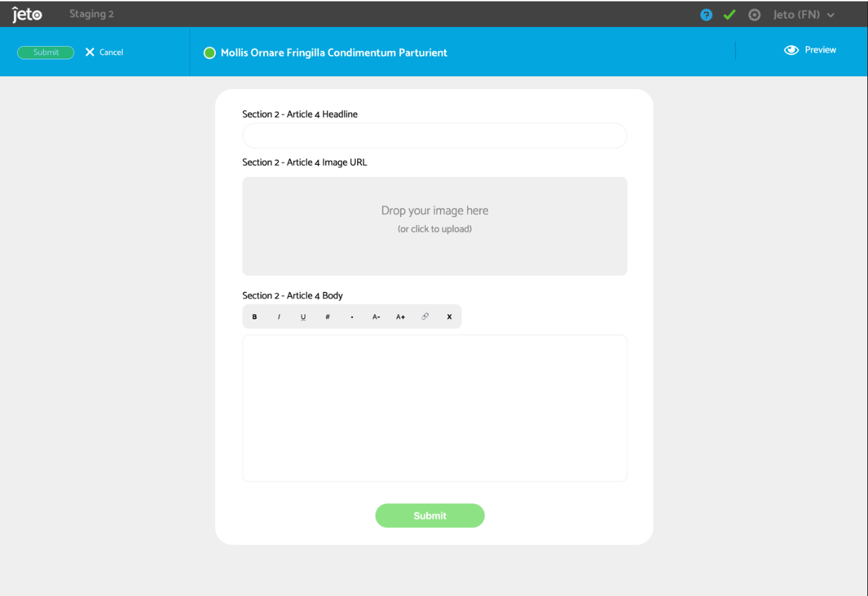Expand the Jeto (FN) account dropdown

coord(804,15)
